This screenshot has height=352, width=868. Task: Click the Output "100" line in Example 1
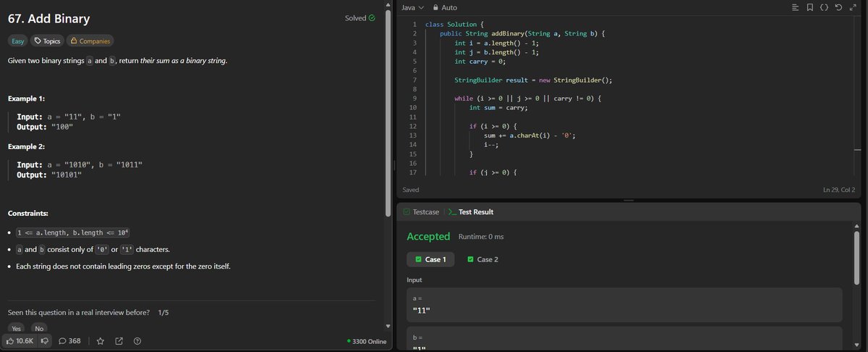[45, 127]
